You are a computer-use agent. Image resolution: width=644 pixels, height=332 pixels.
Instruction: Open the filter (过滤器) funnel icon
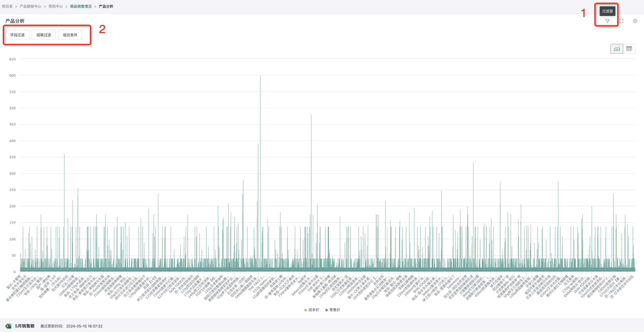click(x=607, y=21)
